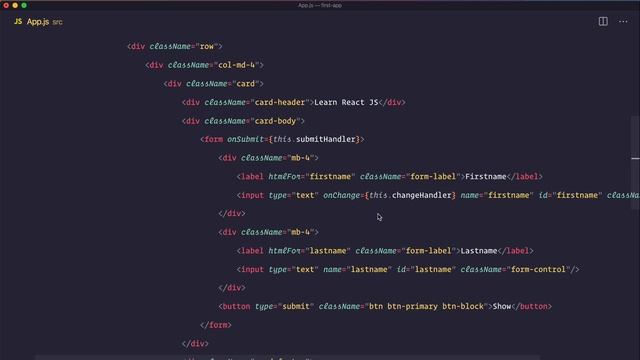Click the red close window button
Viewport: 640px width, 360px height.
[x=6, y=5]
